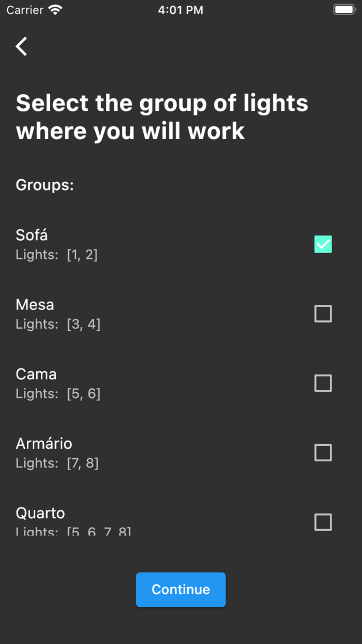Click the Mesa group label
The height and width of the screenshot is (644, 362).
pos(35,305)
